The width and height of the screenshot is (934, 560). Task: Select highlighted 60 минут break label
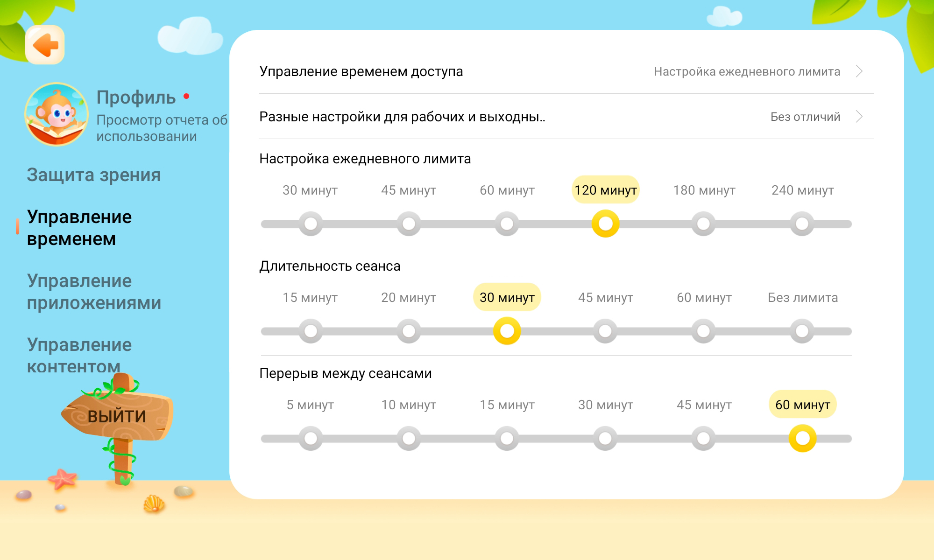tap(803, 405)
